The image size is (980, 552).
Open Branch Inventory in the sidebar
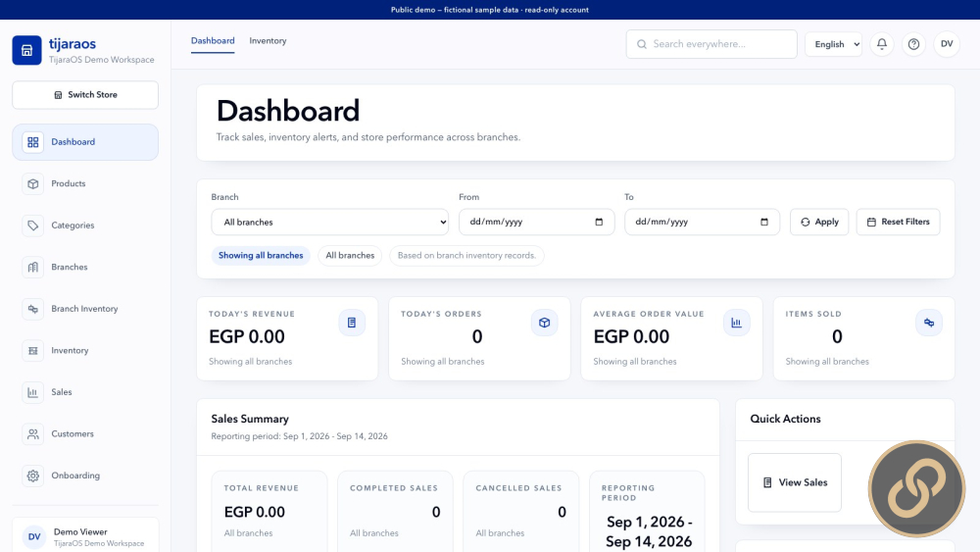pos(85,309)
